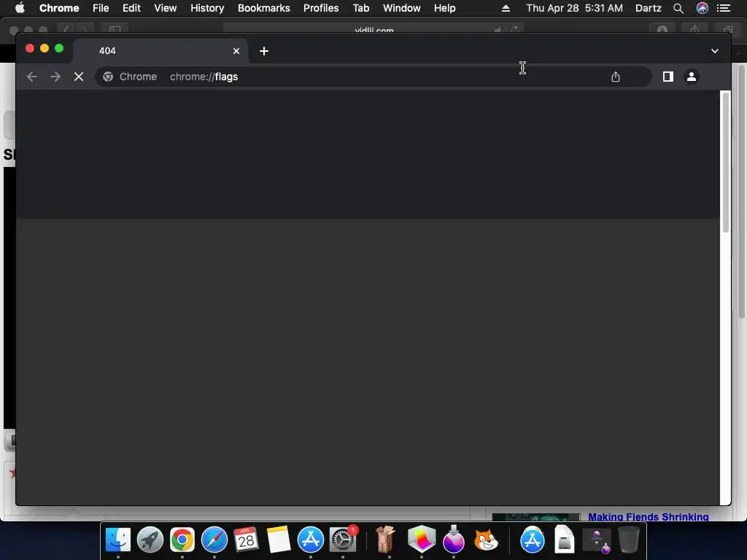Viewport: 747px width, 560px height.
Task: Click the Chrome site info icon in the address bar
Action: point(108,77)
